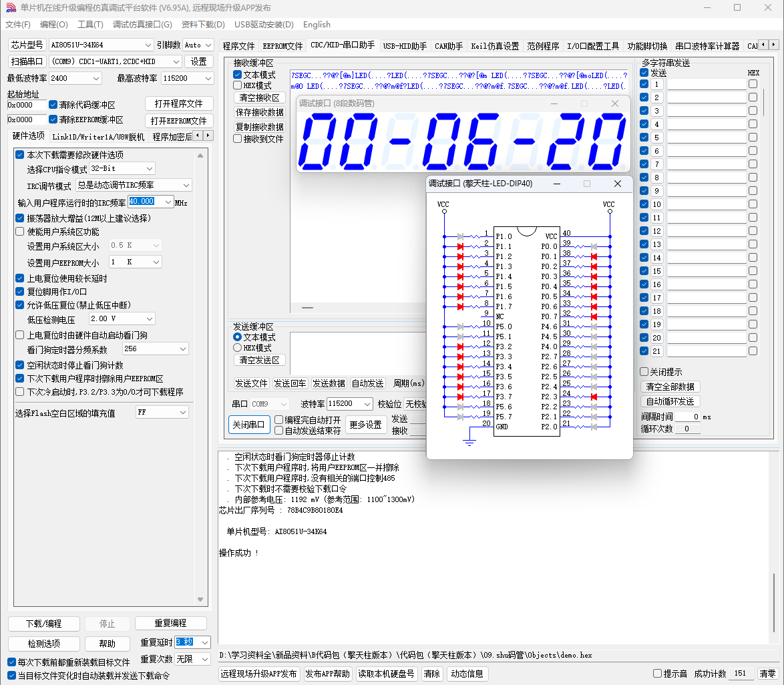
Task: Toggle 提示音 checkbox
Action: 658,674
